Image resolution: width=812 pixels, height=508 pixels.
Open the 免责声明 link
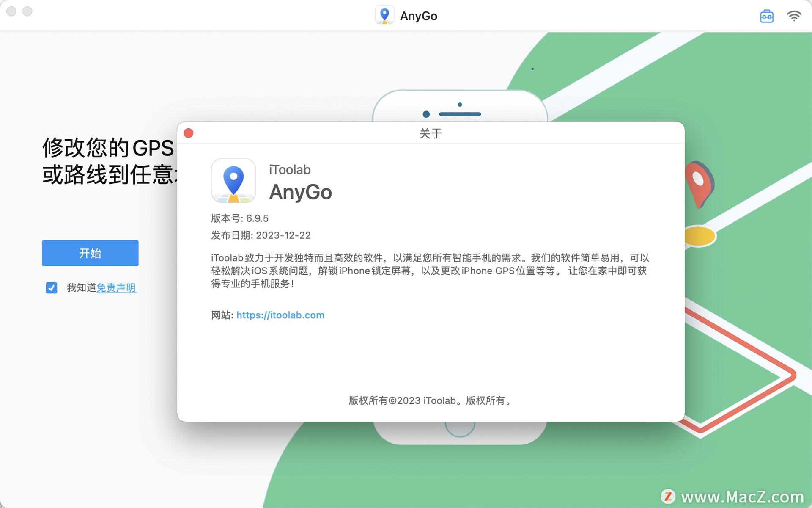coord(116,288)
